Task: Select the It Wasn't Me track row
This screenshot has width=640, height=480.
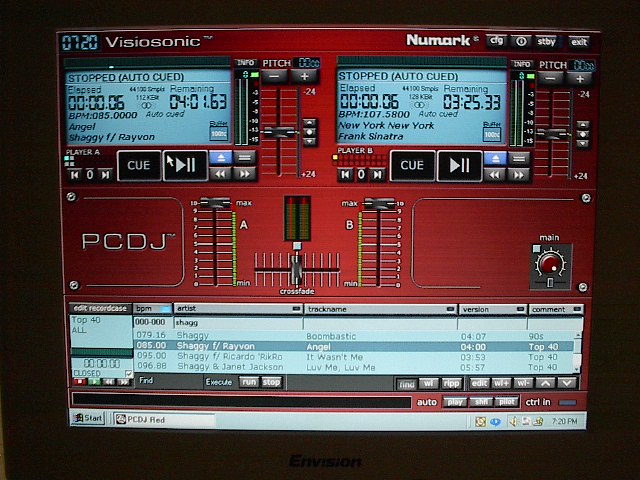Action: pos(353,357)
